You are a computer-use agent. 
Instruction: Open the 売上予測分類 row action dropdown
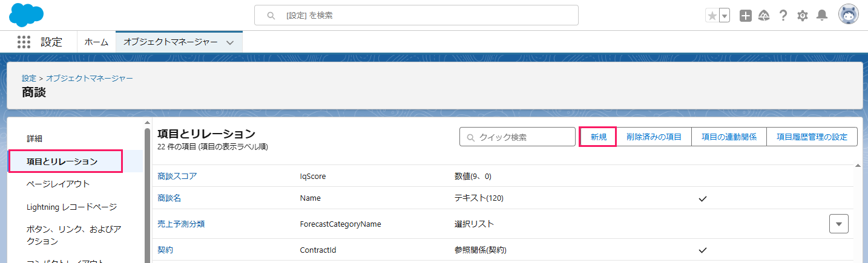point(838,224)
